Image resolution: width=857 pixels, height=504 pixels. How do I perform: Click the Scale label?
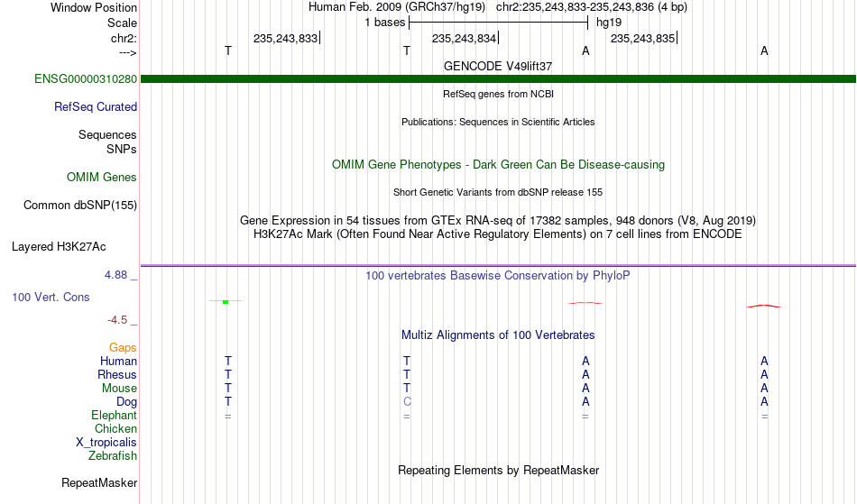coord(122,23)
